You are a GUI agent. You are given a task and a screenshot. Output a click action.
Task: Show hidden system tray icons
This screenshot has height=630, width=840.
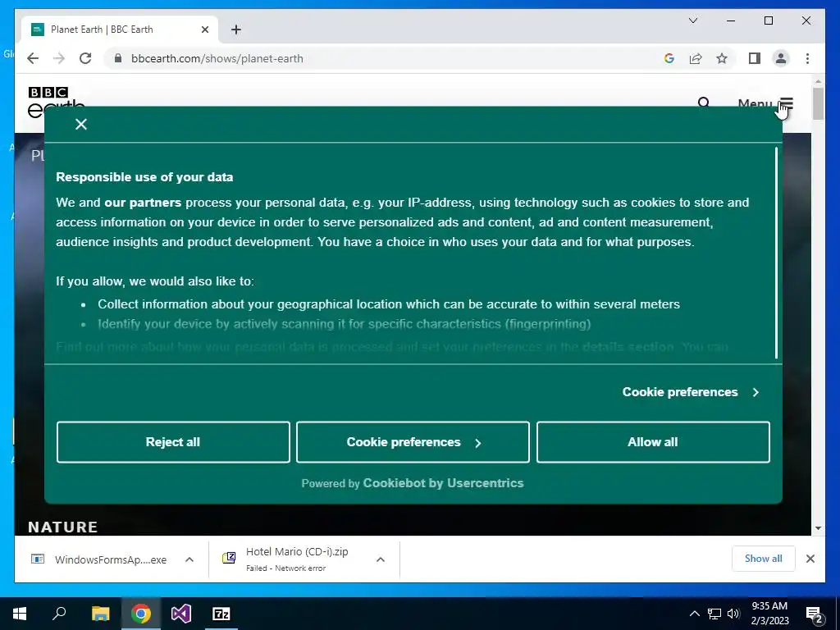(x=694, y=614)
